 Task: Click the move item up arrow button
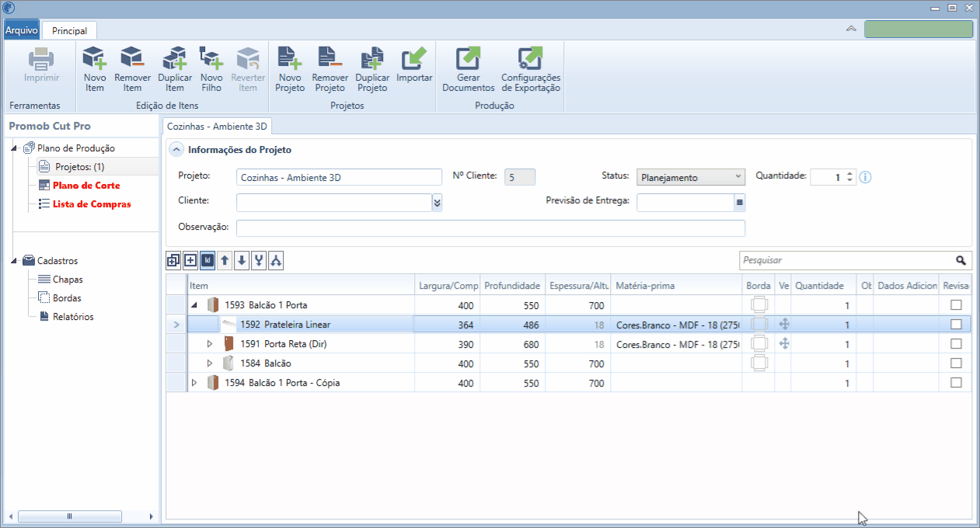click(225, 261)
